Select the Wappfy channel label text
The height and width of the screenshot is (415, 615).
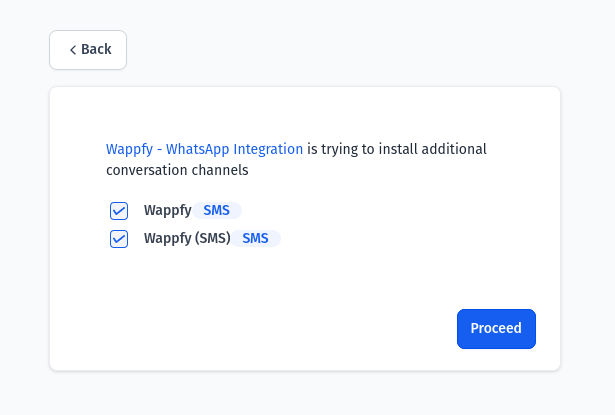pyautogui.click(x=167, y=211)
